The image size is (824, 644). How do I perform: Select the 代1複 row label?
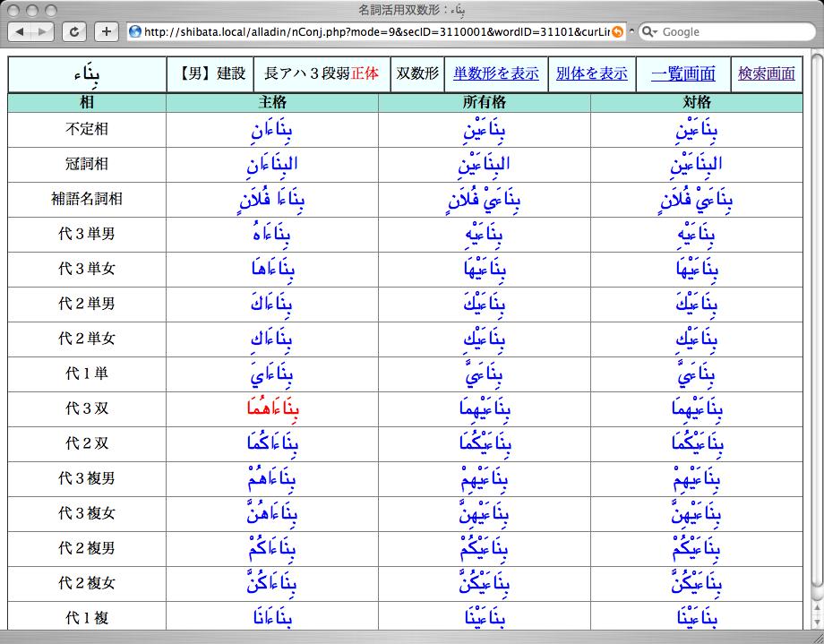coord(87,618)
